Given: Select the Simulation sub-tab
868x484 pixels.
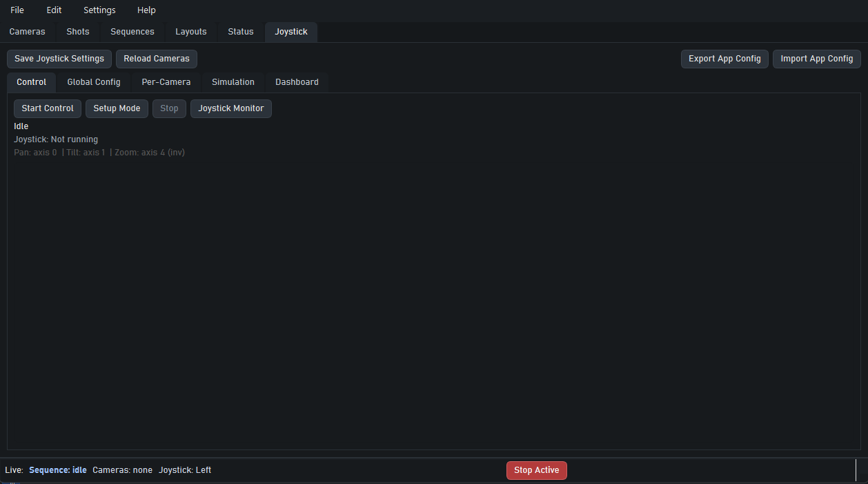Looking at the screenshot, I should tap(233, 82).
